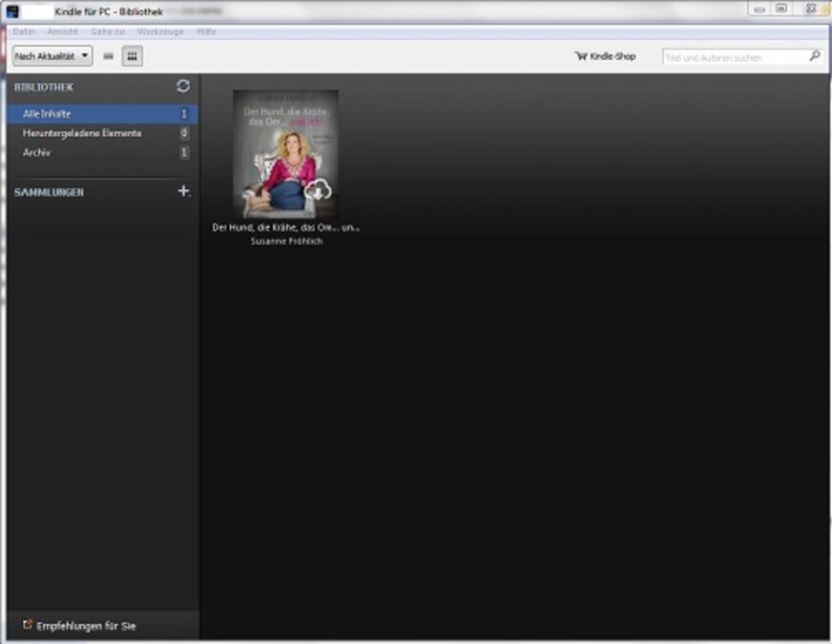
Task: Select Alle Inhalte in library sidebar
Action: tap(48, 114)
